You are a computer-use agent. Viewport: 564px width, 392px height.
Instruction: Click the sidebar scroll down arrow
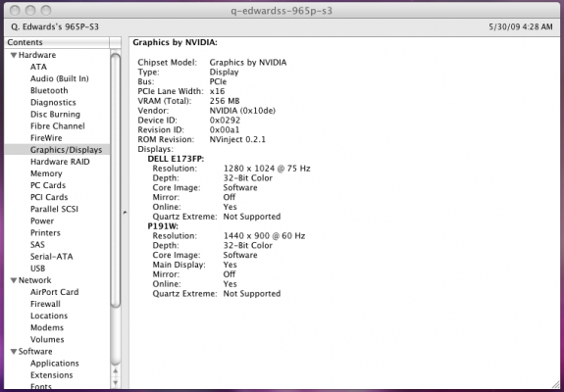tap(116, 382)
